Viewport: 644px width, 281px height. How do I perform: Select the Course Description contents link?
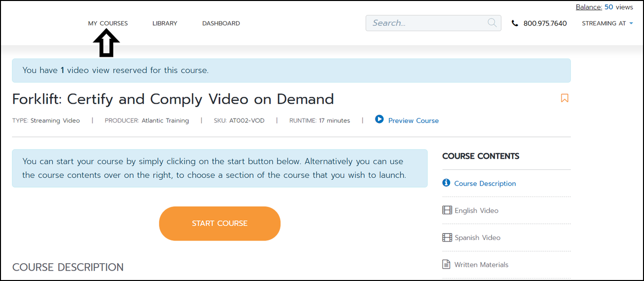point(485,183)
